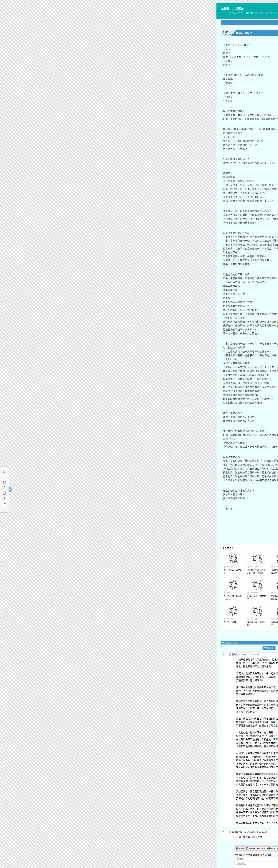The image size is (278, 868).
Task: Click author 7999443 on 良心和人品(深度好文) card
Action: [230, 567]
